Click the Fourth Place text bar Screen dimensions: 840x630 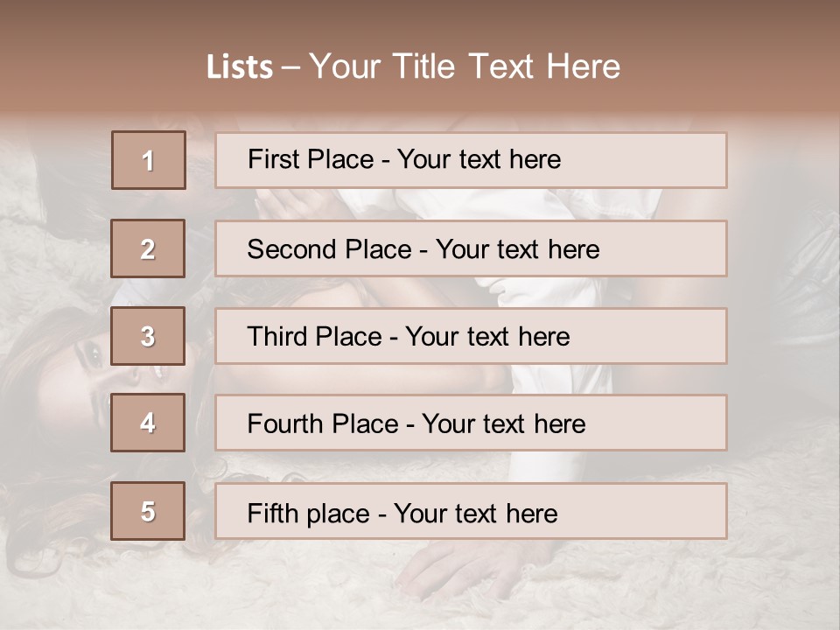click(x=471, y=423)
